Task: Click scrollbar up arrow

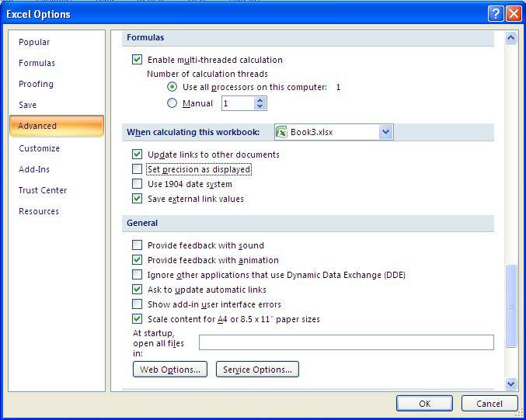Action: click(x=510, y=37)
